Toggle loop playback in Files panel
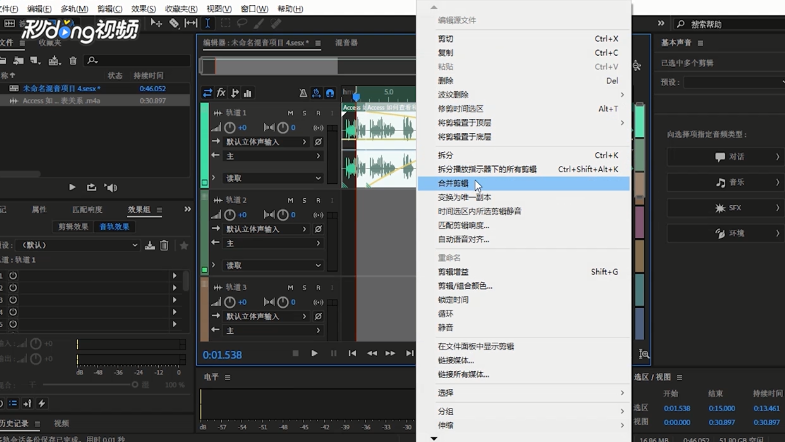The image size is (785, 442). point(91,187)
